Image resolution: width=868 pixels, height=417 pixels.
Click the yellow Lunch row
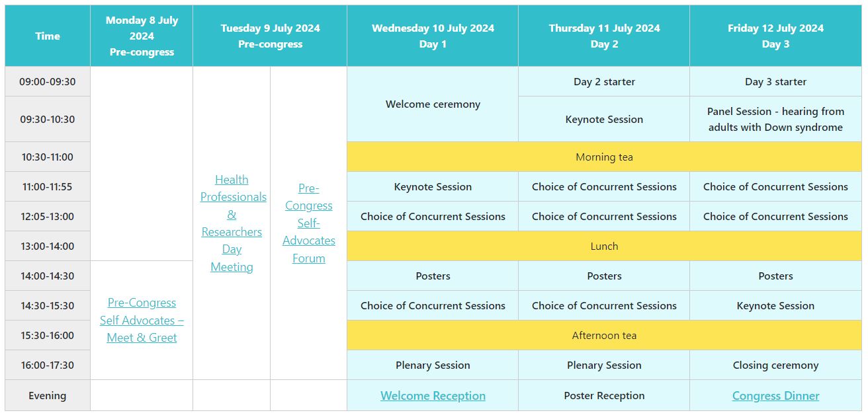tap(604, 246)
